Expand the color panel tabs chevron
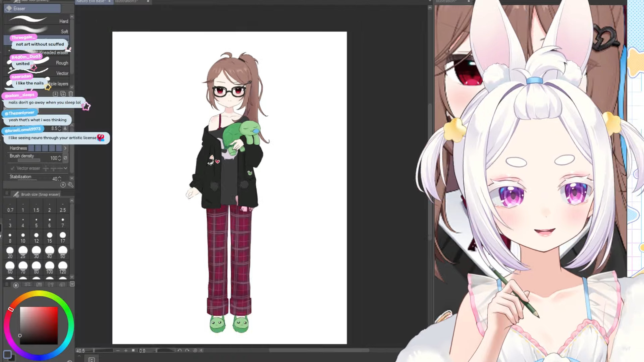The width and height of the screenshot is (644, 362). click(x=72, y=284)
